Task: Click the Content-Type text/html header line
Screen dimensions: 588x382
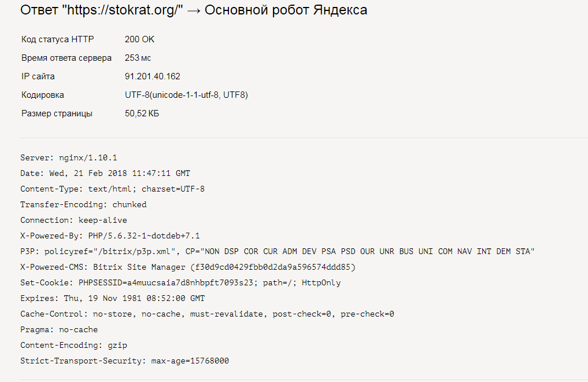Action: point(113,189)
